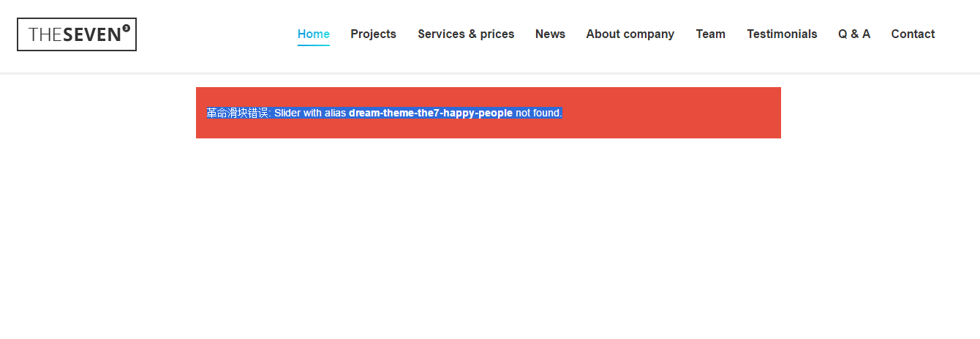Click the THESEVEN logo
This screenshot has width=980, height=339.
pos(77,34)
